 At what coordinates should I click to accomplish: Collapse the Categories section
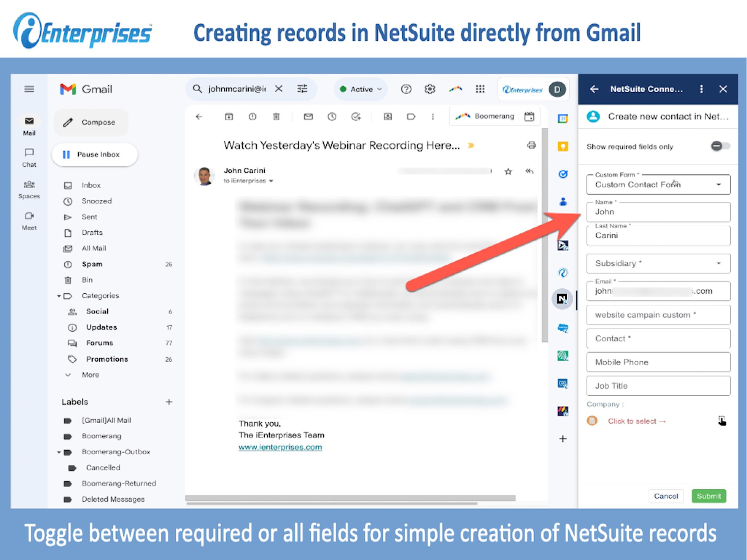coord(59,296)
